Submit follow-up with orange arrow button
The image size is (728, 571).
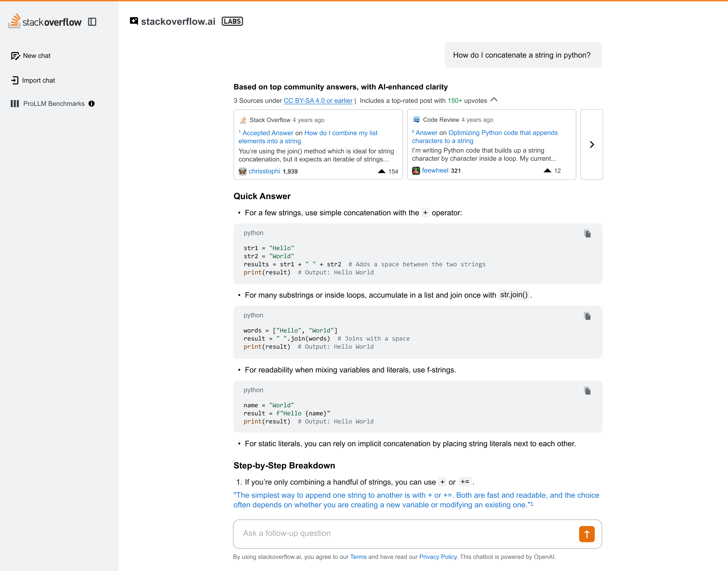pos(586,534)
